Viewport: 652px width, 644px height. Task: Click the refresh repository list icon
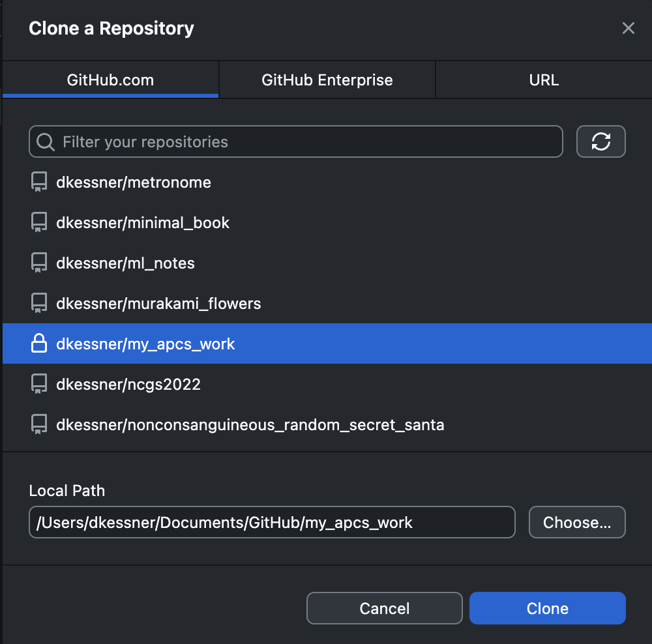click(x=601, y=141)
